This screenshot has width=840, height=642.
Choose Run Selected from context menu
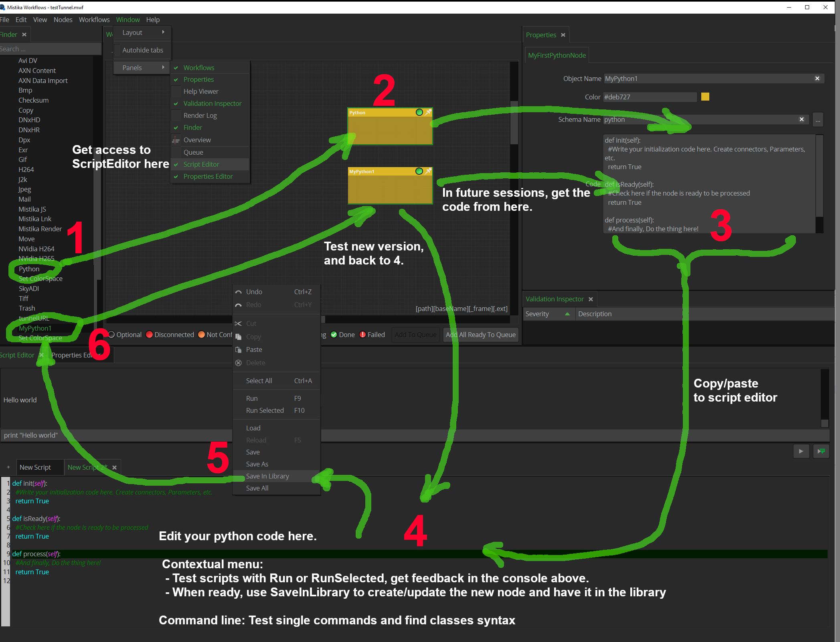(276, 410)
